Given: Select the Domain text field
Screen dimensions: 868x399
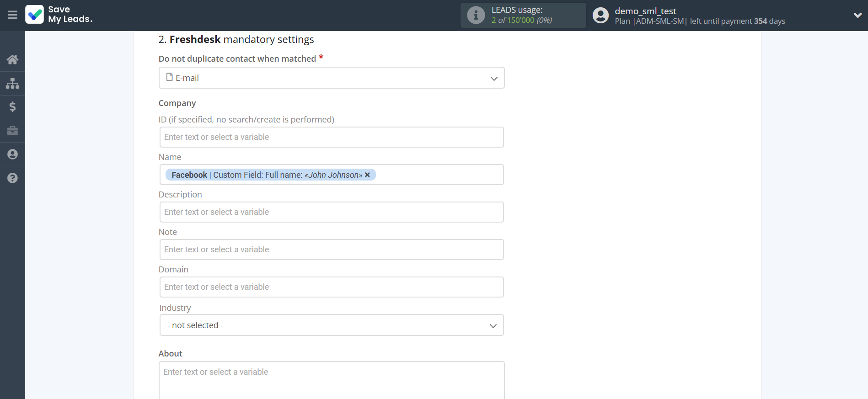Looking at the screenshot, I should (x=331, y=287).
